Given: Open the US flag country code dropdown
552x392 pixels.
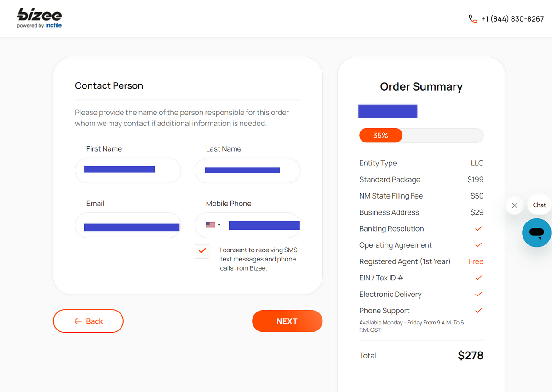Looking at the screenshot, I should pyautogui.click(x=213, y=225).
